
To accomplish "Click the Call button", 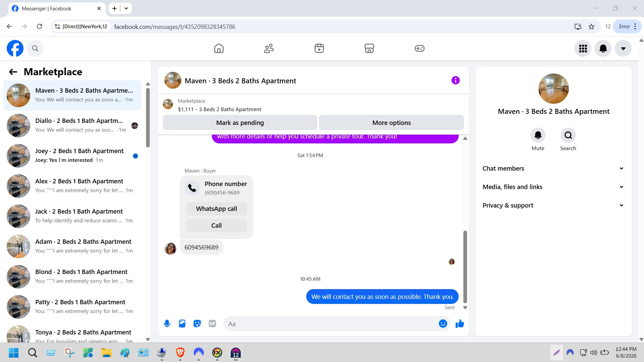I will pyautogui.click(x=217, y=226).
